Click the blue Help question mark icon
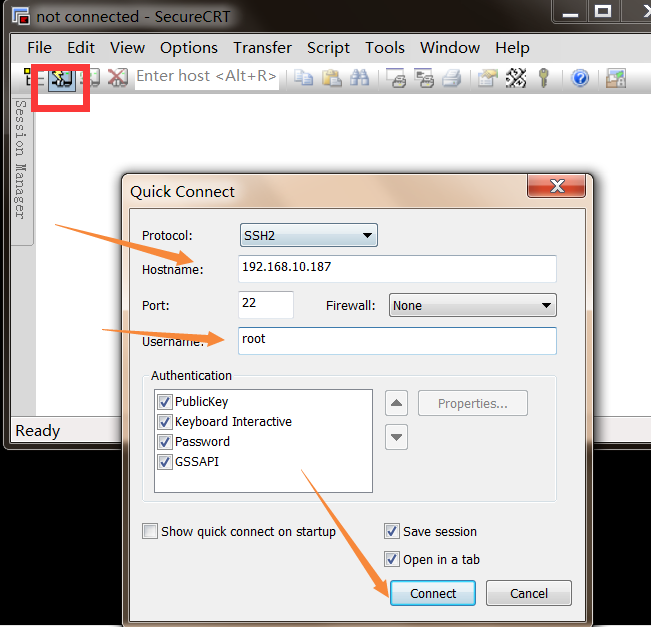 (580, 78)
